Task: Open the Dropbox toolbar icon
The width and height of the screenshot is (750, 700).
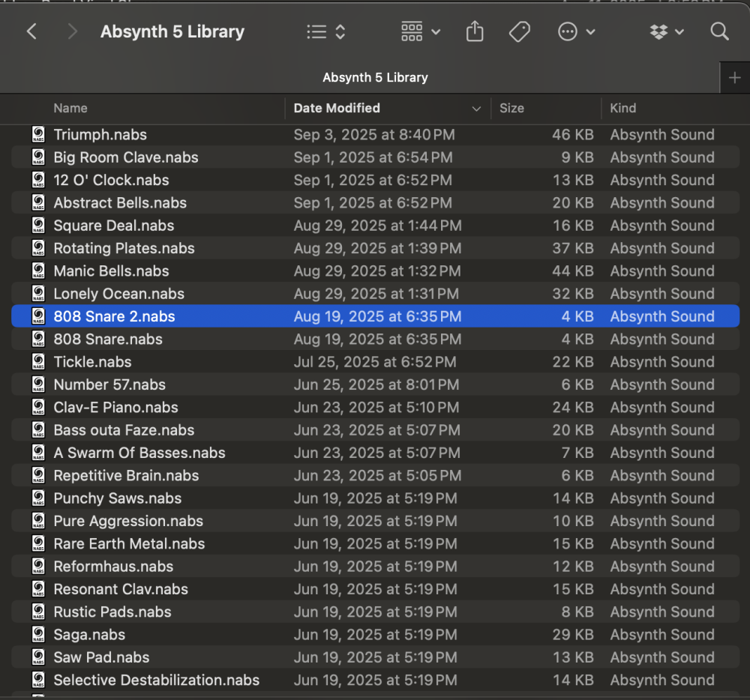Action: tap(659, 32)
